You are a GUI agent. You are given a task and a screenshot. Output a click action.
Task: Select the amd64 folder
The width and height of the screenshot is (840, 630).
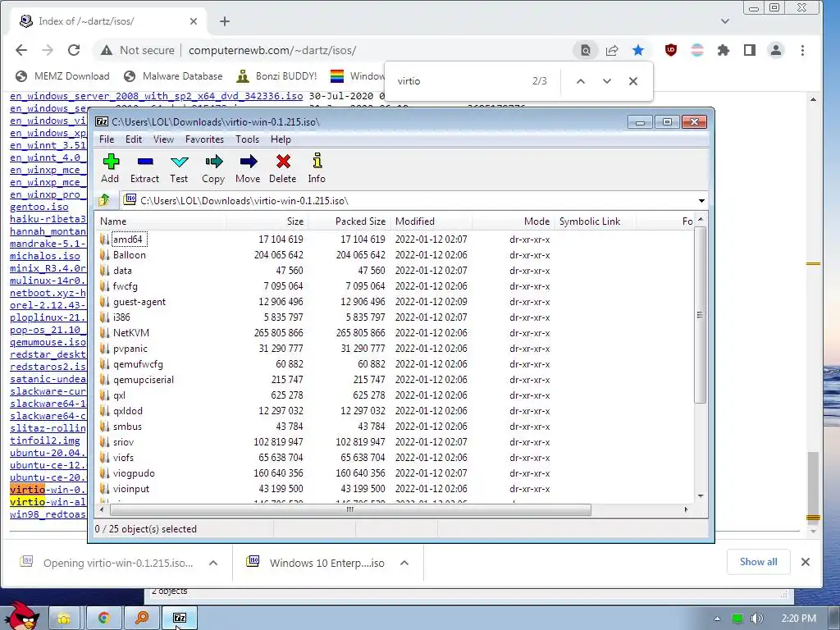click(x=127, y=240)
